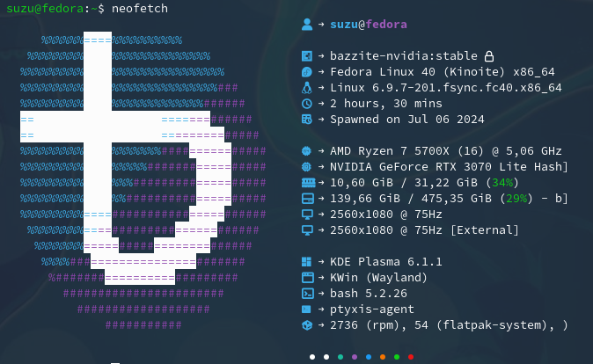Click the RAM memory icon beside 10,60 GiB
Screen dimensions: 593x364
click(x=308, y=183)
